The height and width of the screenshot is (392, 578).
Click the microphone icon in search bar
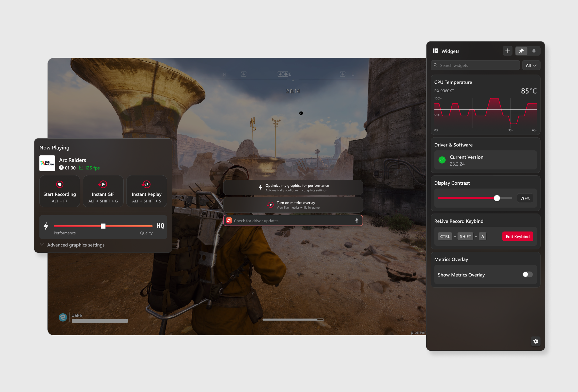[x=357, y=221]
